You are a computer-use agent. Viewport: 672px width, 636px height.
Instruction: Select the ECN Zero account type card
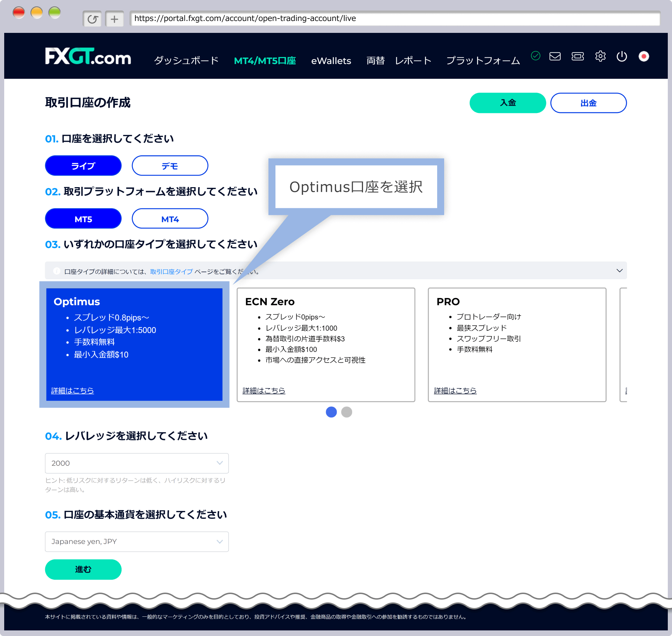click(x=326, y=345)
